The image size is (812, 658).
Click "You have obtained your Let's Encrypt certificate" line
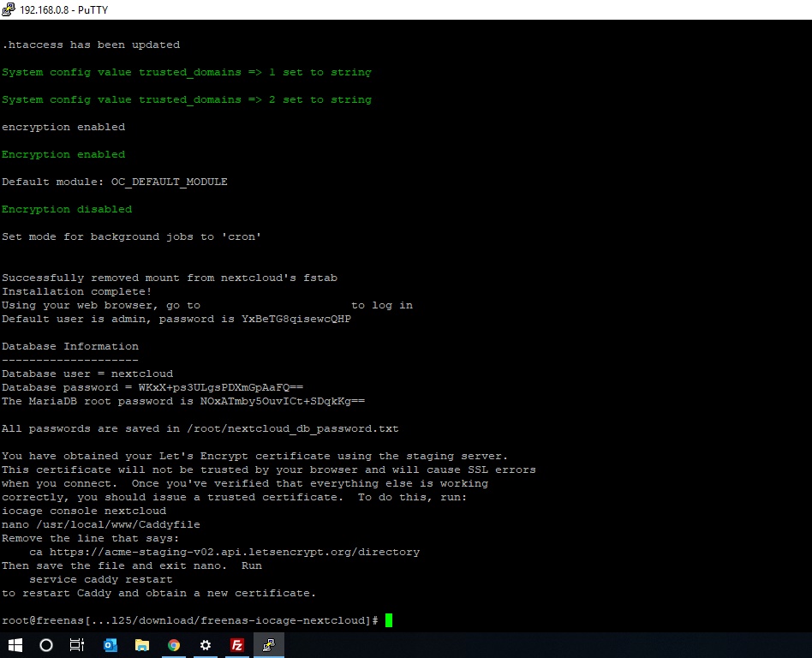[254, 456]
